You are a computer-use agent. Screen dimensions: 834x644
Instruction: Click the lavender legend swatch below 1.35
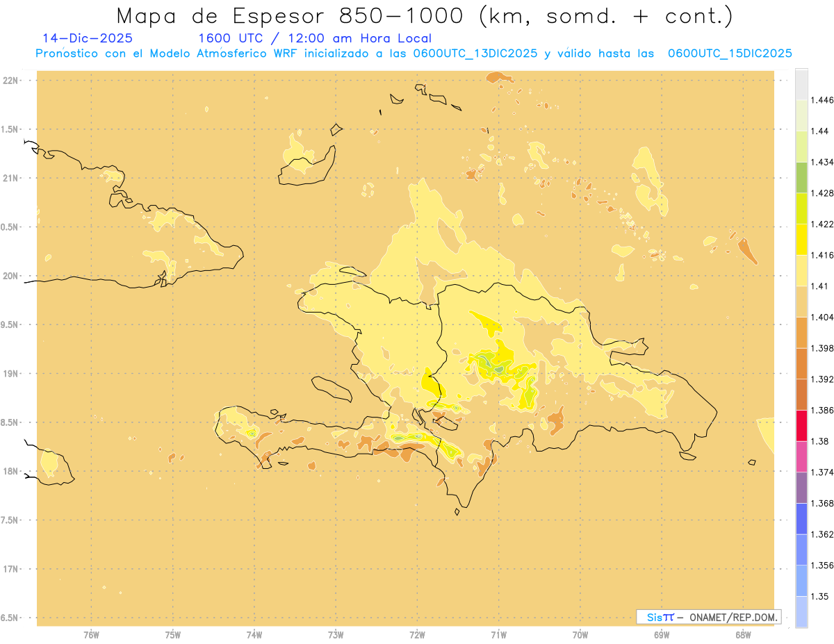[x=802, y=611]
